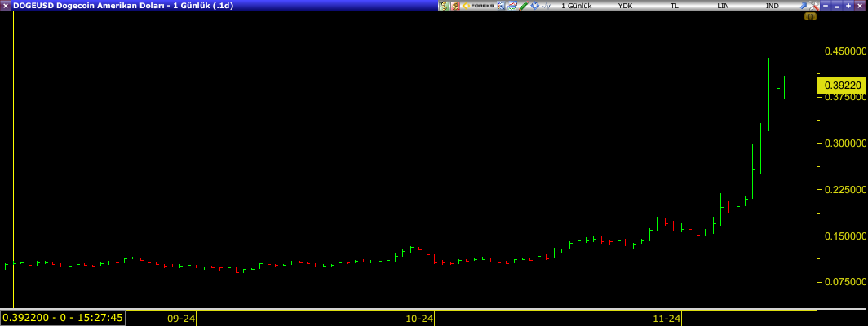Click the Foreks logo button
The image size is (868, 326).
[478, 6]
